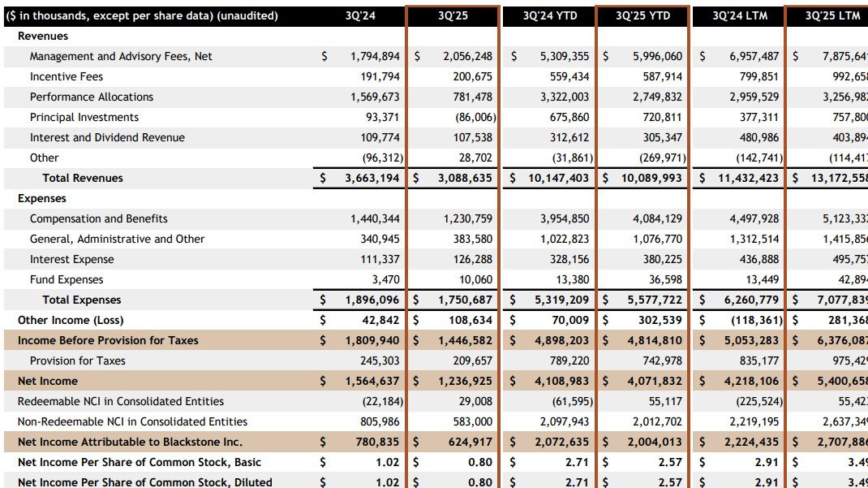Click the Total Revenues row label
The width and height of the screenshot is (868, 488).
[x=83, y=178]
